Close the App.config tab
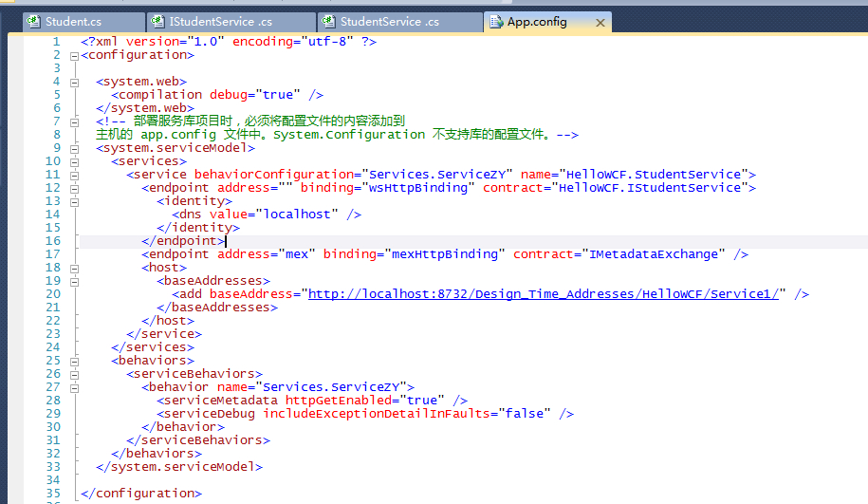 [600, 23]
